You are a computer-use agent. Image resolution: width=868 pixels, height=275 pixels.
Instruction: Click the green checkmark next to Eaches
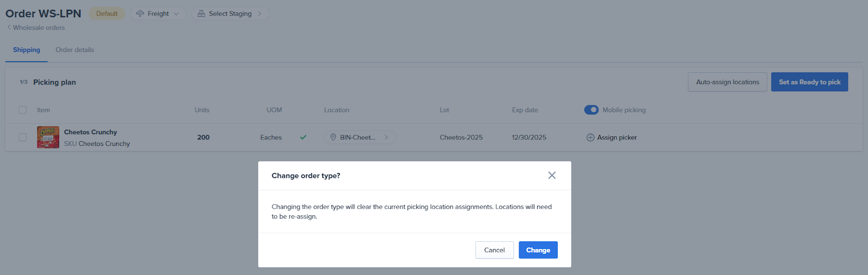point(303,137)
